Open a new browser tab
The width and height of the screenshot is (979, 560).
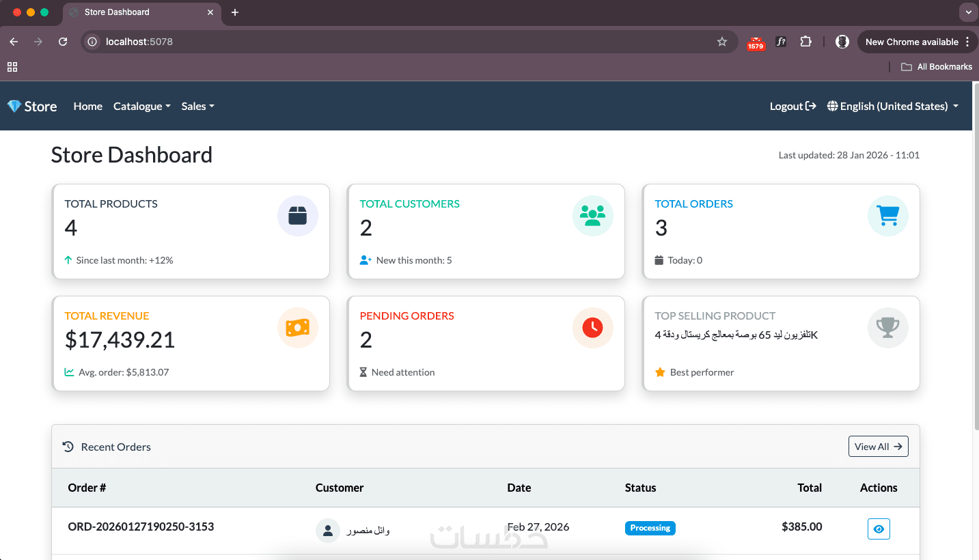pyautogui.click(x=235, y=12)
